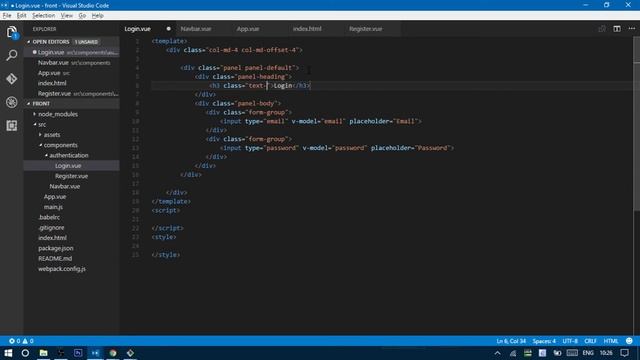The width and height of the screenshot is (640, 360).
Task: Open the editor More Actions ellipsis
Action: click(631, 29)
